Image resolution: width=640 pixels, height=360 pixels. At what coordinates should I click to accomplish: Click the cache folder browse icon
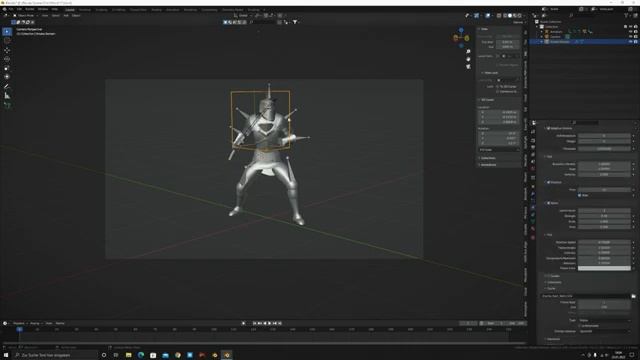[633, 296]
